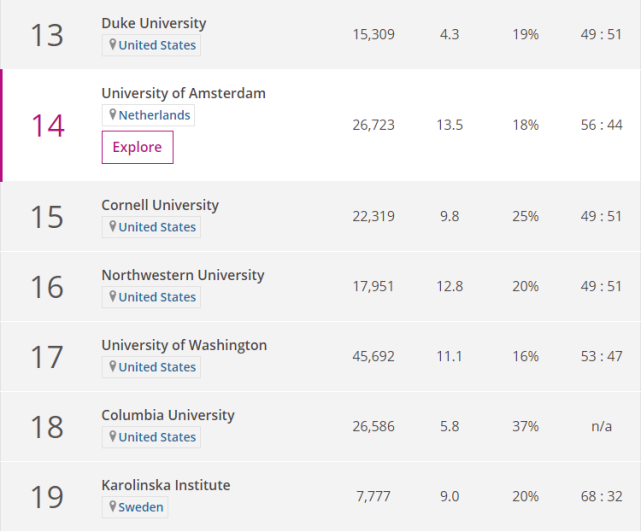Click United States tag under Cornell University
Viewport: 641px width, 532px height.
click(x=157, y=227)
